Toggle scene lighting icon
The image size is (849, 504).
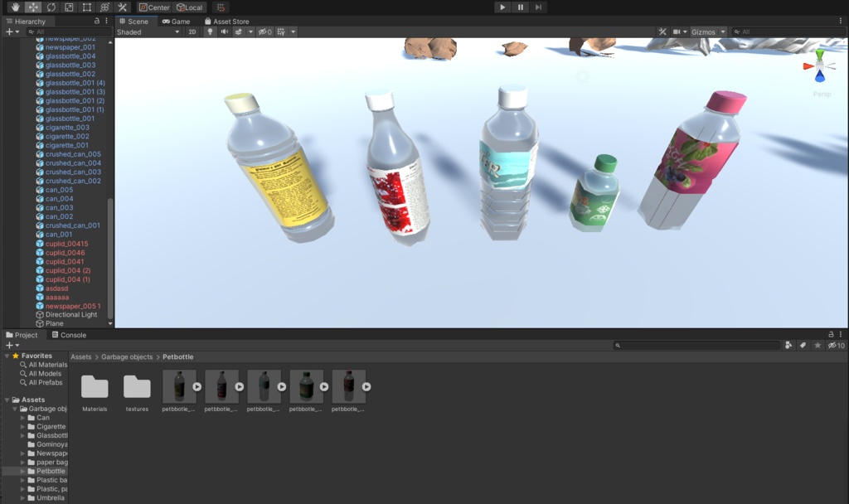pyautogui.click(x=211, y=31)
